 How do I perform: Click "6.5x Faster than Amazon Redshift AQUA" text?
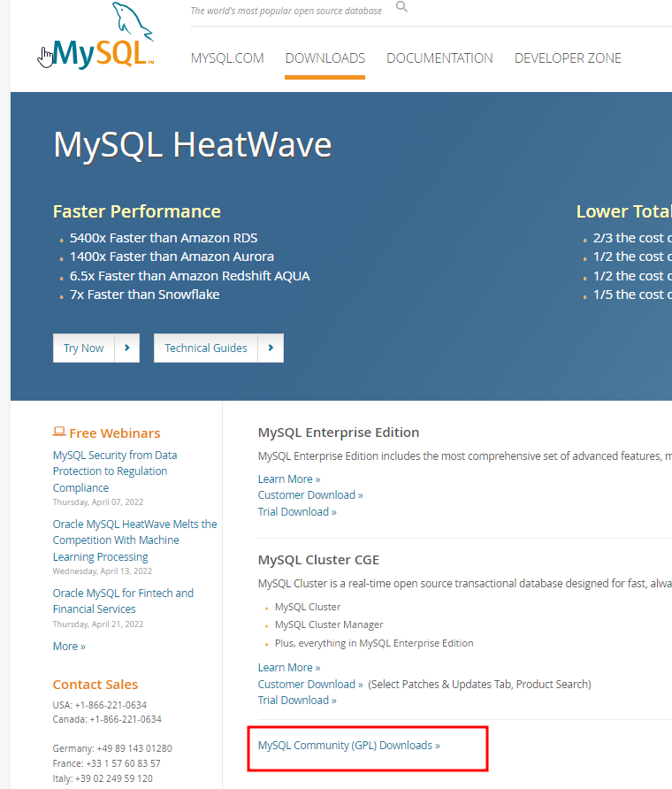189,276
